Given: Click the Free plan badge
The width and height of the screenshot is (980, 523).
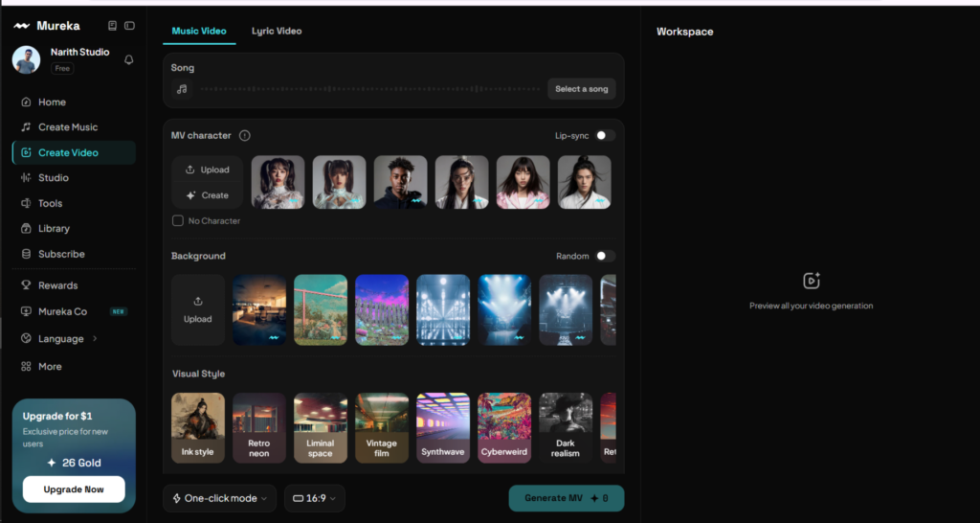Looking at the screenshot, I should [62, 68].
